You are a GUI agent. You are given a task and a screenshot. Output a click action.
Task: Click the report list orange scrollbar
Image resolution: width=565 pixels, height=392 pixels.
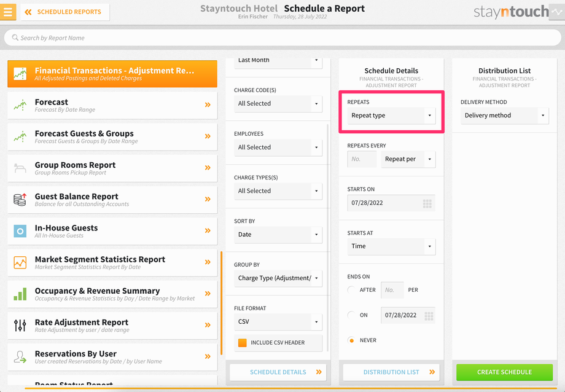[221, 303]
